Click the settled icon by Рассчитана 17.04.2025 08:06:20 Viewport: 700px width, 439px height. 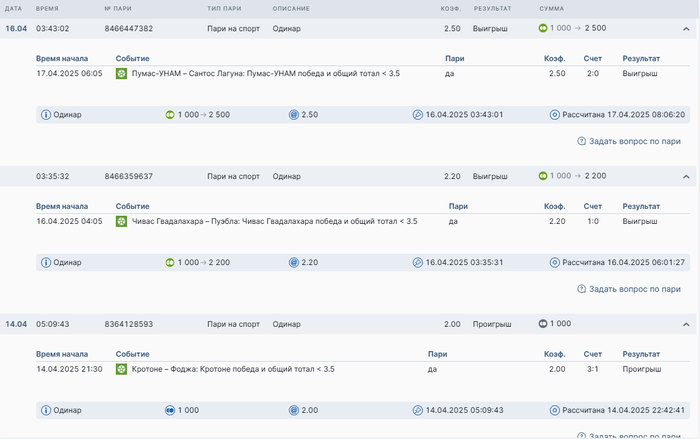(555, 115)
